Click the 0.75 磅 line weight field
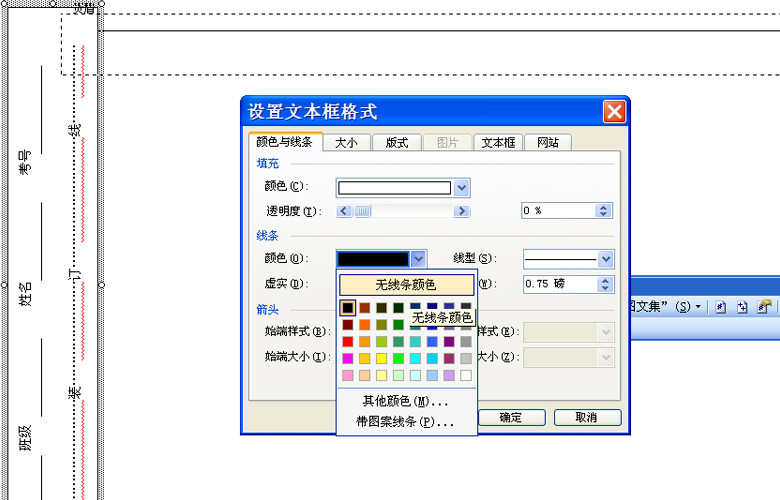 tap(560, 284)
